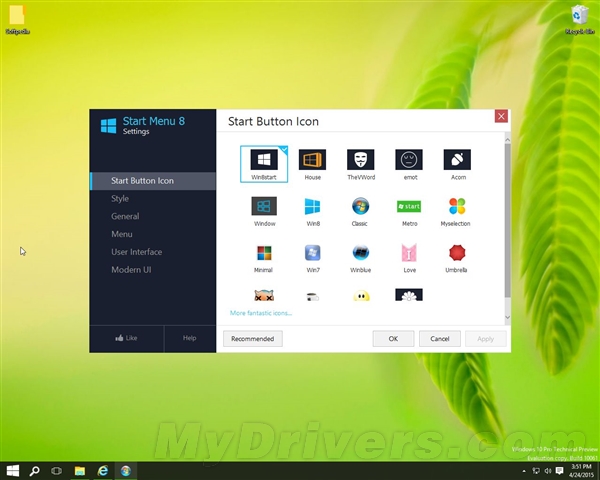Choose the Minimal four-color icon
The width and height of the screenshot is (600, 480).
coord(264,258)
